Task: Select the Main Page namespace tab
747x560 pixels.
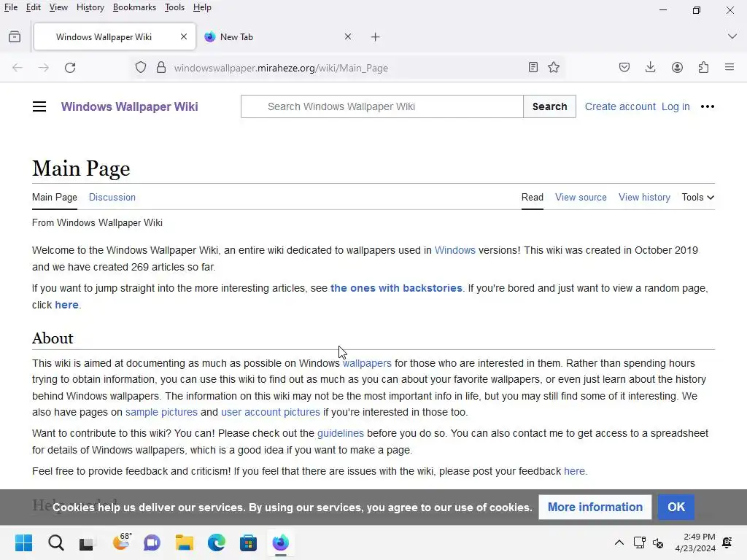Action: click(55, 197)
